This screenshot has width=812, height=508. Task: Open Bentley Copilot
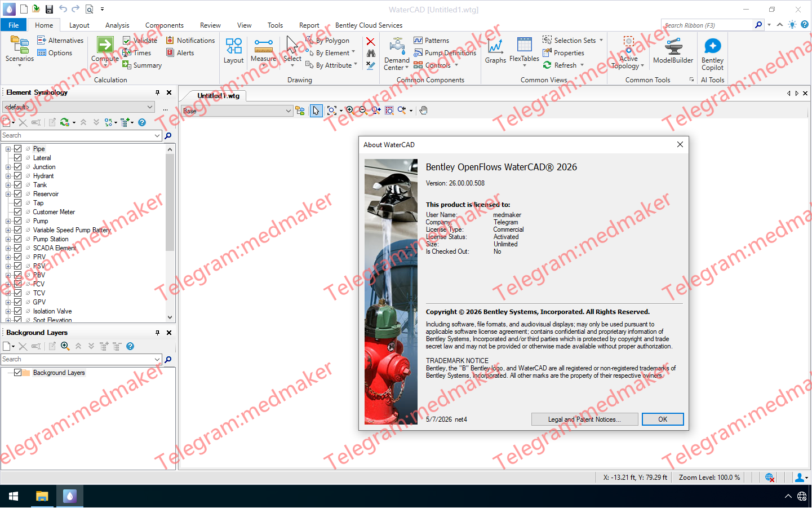(712, 54)
